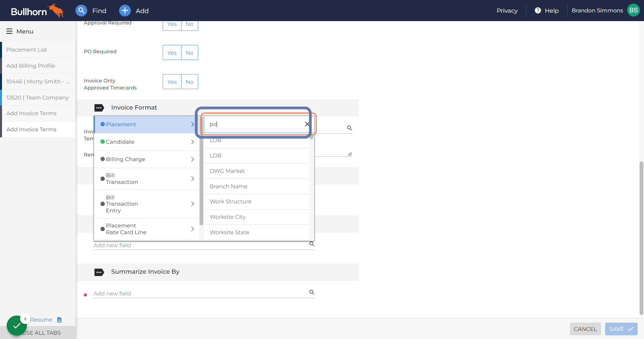Screen dimensions: 644x339
Task: Clear the 'po' search with X icon
Action: (x=307, y=124)
